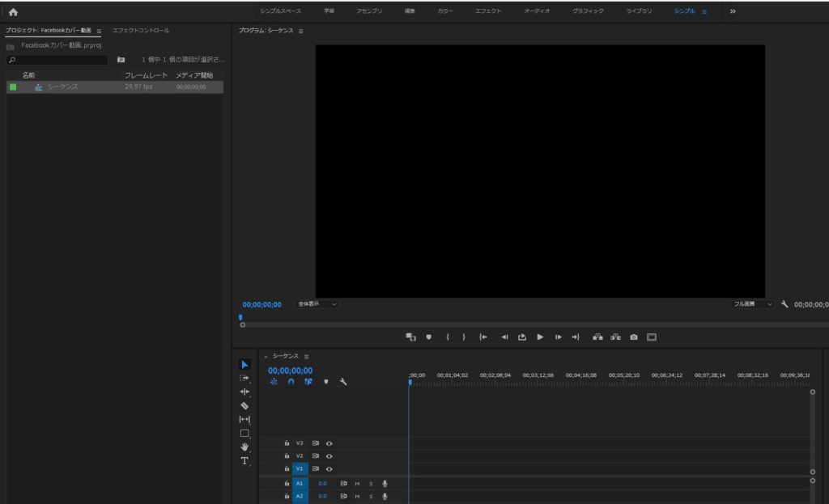Open the フル画質 playback resolution dropdown
829x504 pixels.
tap(752, 304)
